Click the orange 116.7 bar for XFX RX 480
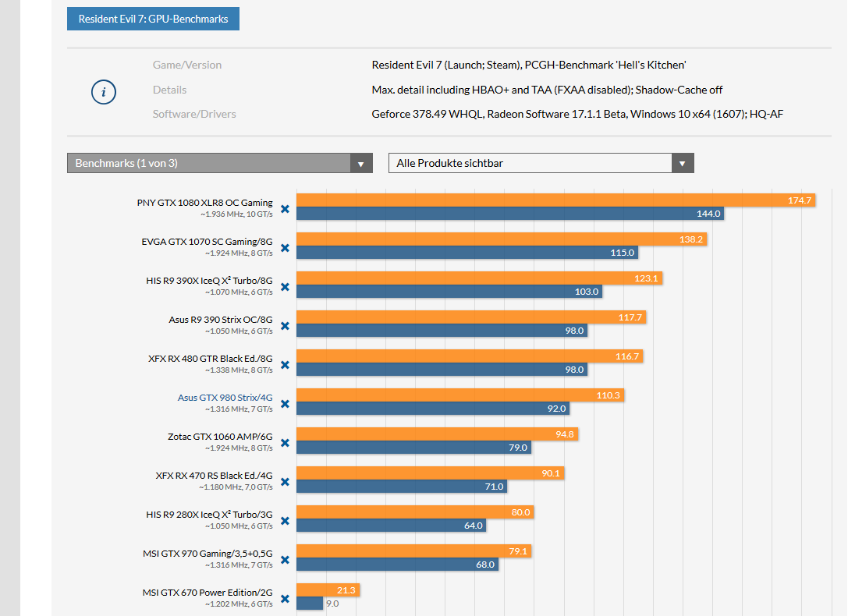This screenshot has width=848, height=616. tap(470, 356)
